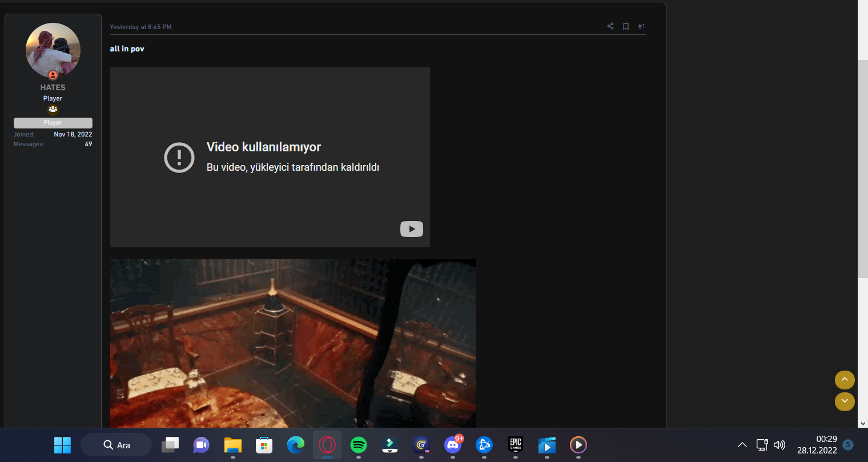This screenshot has height=462, width=868.
Task: Open the #1 post permalink
Action: click(x=641, y=26)
